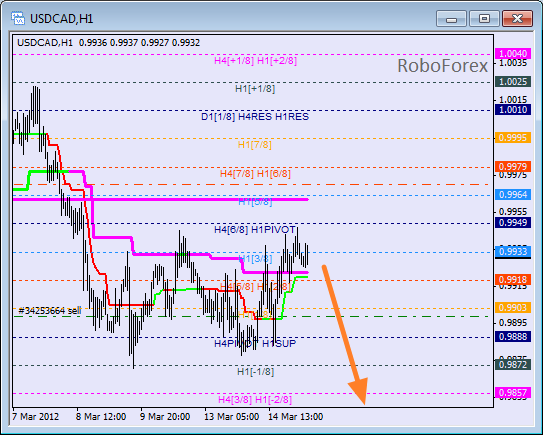Maximize the USDCAD,H1 chart window
The height and width of the screenshot is (435, 543).
pyautogui.click(x=484, y=18)
